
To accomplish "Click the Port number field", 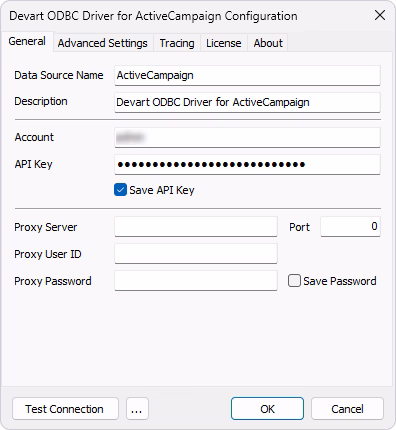I will pos(350,227).
